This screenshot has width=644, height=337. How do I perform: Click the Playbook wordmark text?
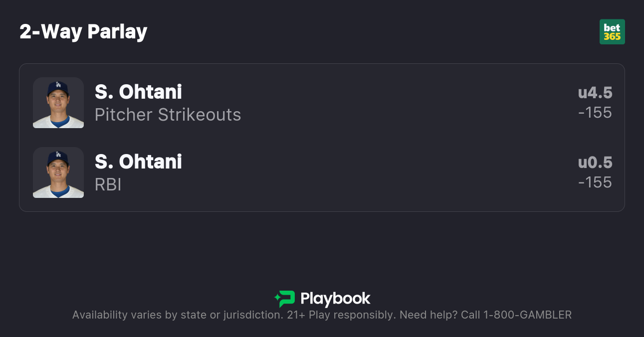[x=335, y=299]
